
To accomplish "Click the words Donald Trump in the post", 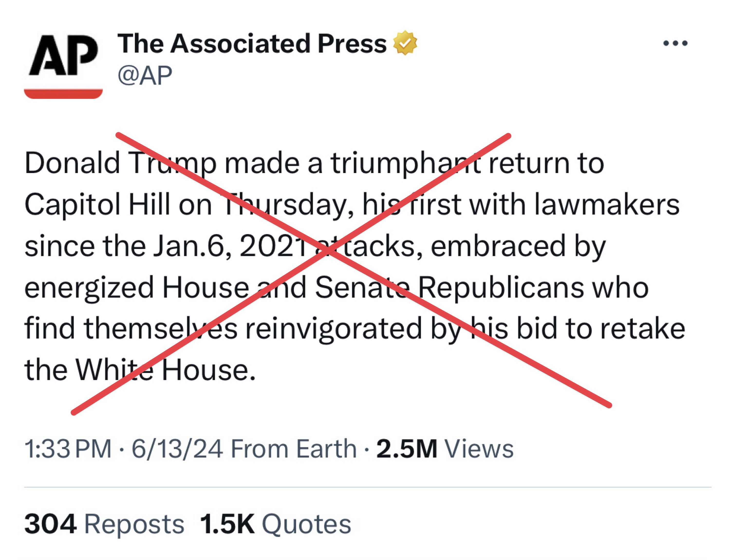I will point(120,163).
